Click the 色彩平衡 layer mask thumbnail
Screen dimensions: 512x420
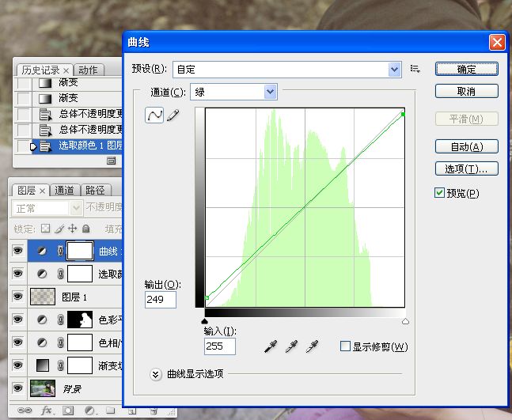tap(80, 320)
